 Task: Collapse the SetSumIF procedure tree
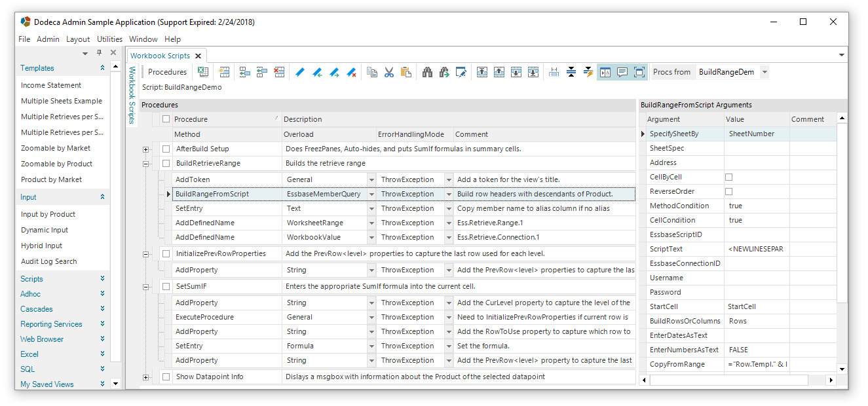145,287
